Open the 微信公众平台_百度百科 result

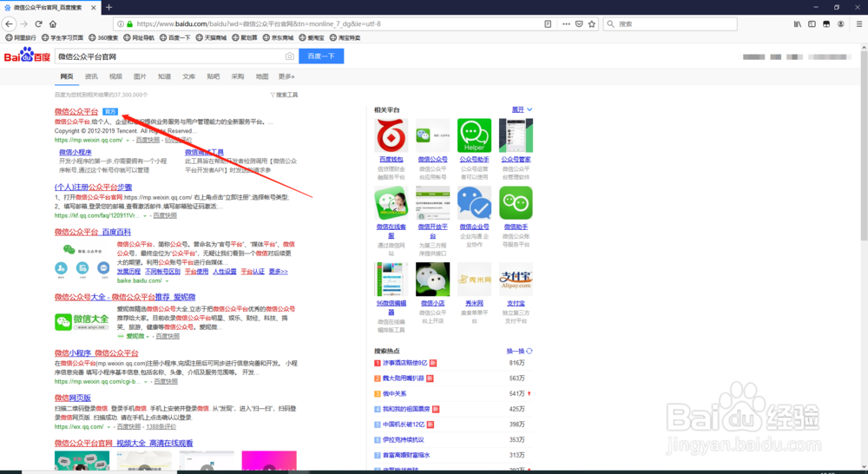[x=93, y=232]
